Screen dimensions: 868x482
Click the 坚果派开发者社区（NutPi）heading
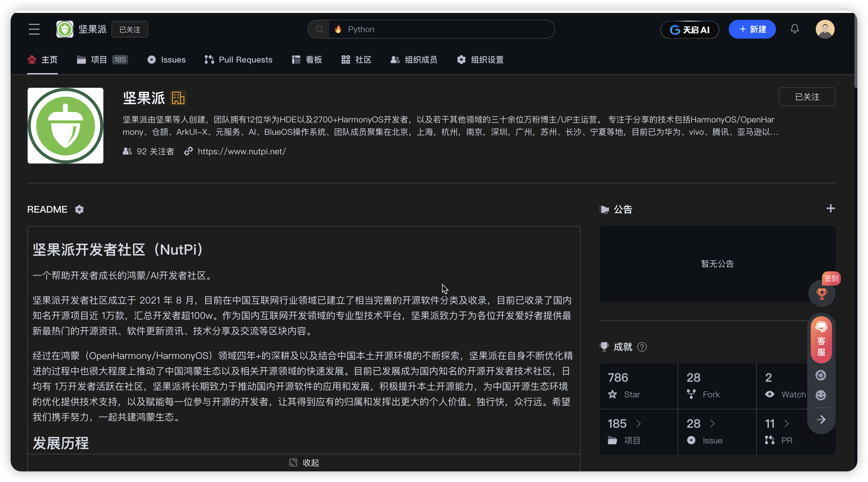117,250
